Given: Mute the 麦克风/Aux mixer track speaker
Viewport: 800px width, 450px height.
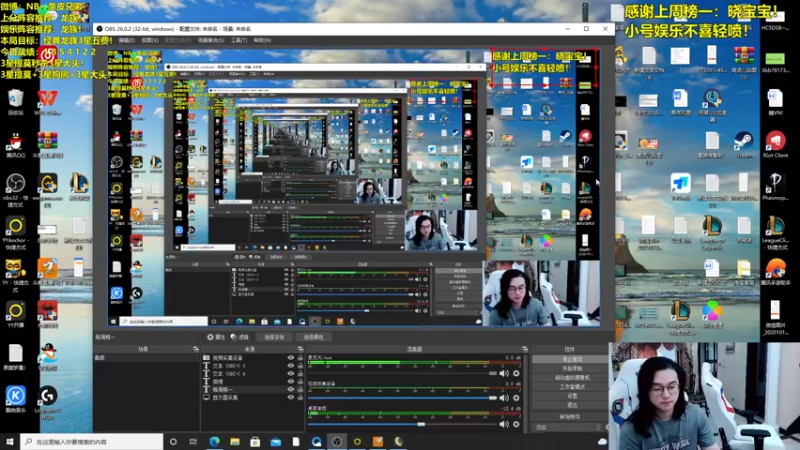Looking at the screenshot, I should coord(504,373).
